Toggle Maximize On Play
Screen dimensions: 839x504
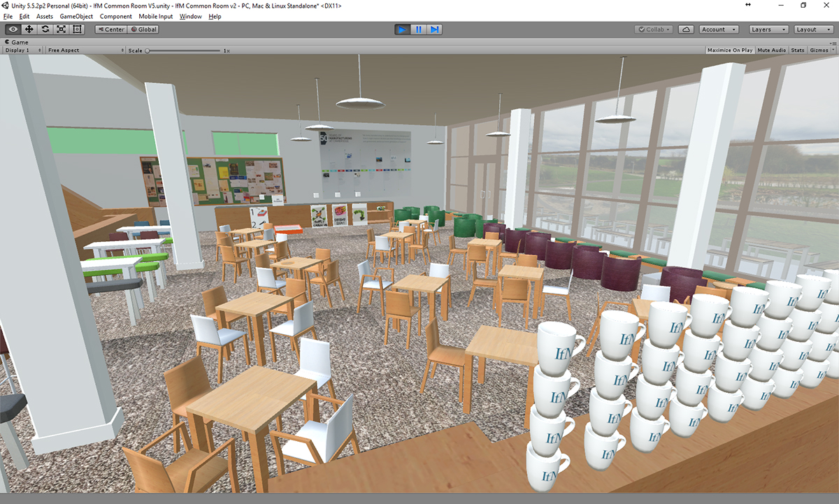[x=730, y=50]
